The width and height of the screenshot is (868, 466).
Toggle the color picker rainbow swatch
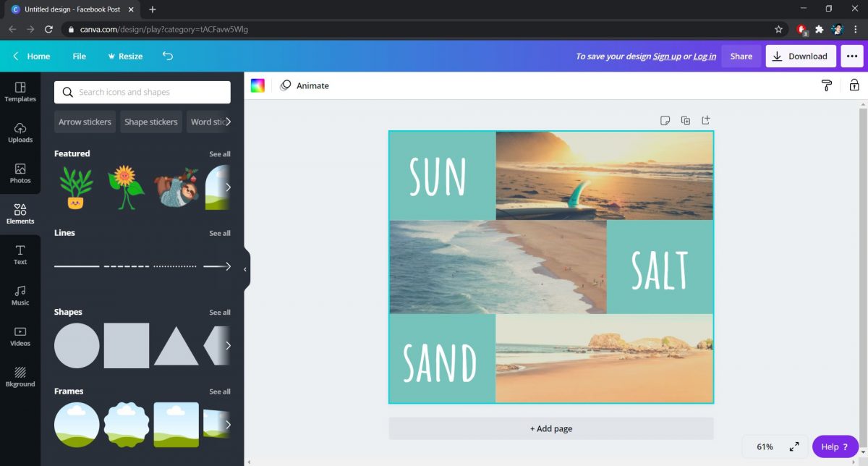[x=258, y=85]
